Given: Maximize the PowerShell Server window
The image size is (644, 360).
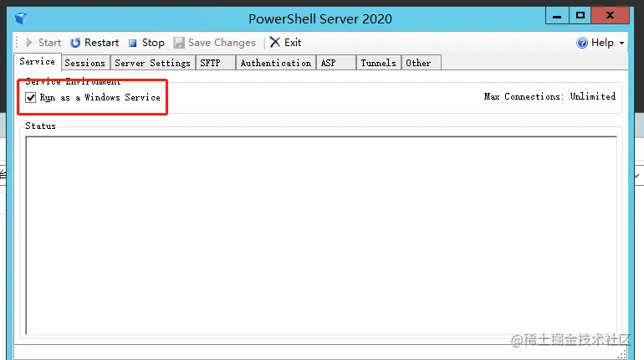Looking at the screenshot, I should [x=580, y=16].
